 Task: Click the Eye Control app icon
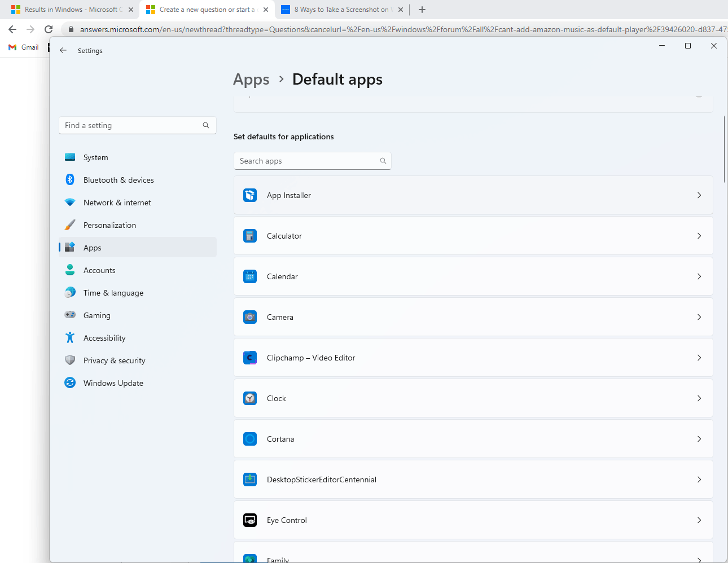[250, 520]
